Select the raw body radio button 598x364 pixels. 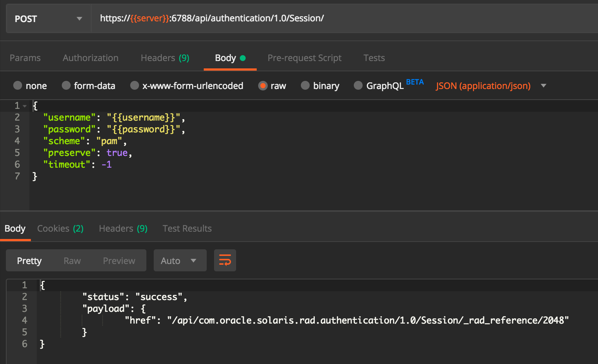[263, 86]
